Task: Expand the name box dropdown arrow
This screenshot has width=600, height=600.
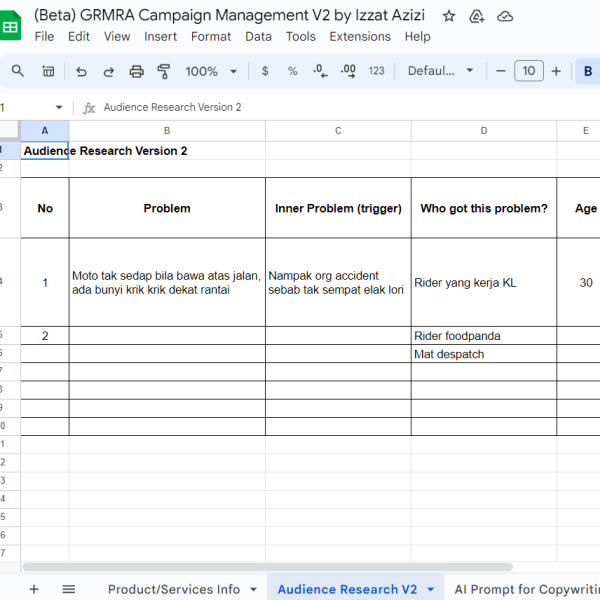Action: [x=59, y=107]
